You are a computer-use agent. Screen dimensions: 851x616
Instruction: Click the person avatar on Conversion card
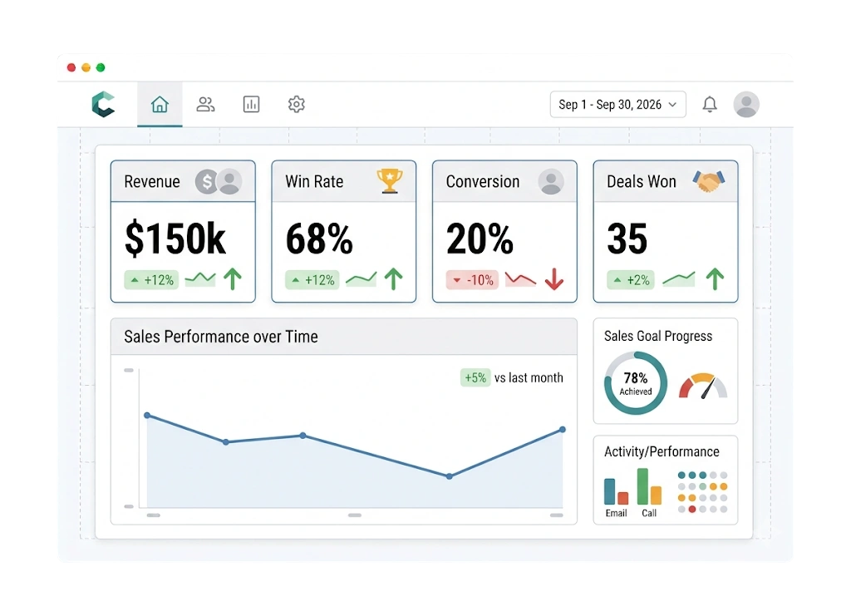pyautogui.click(x=551, y=182)
